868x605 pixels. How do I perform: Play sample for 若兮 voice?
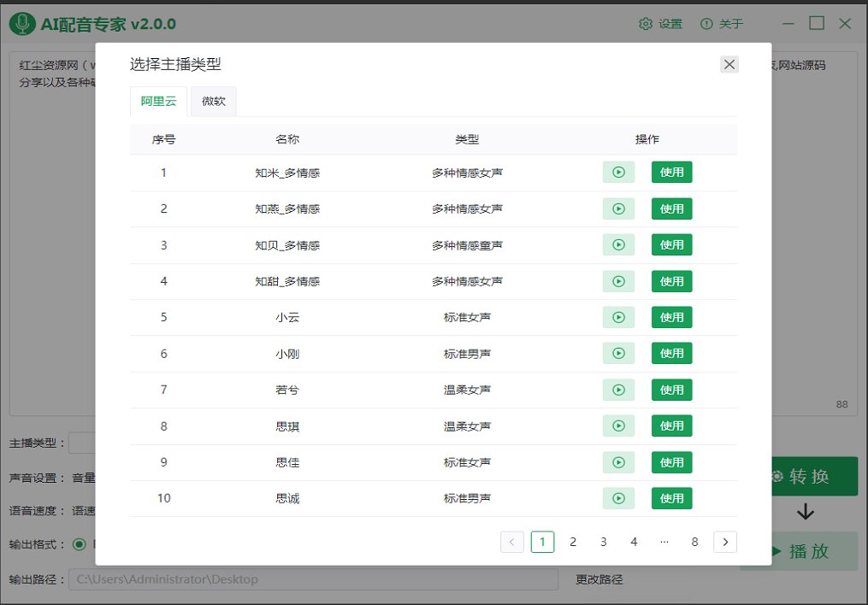[x=618, y=390]
